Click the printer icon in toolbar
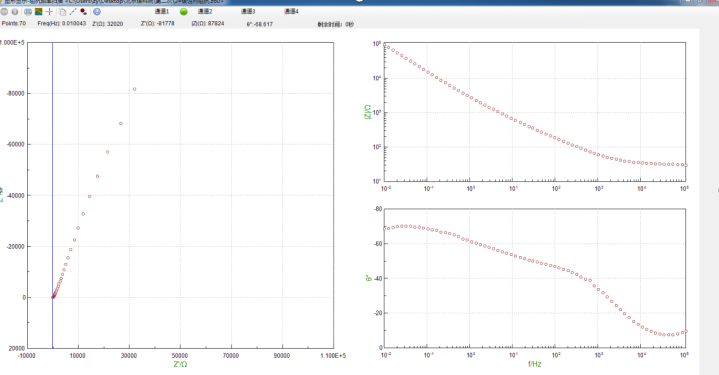Viewport: 719px width, 375px height. (x=28, y=11)
